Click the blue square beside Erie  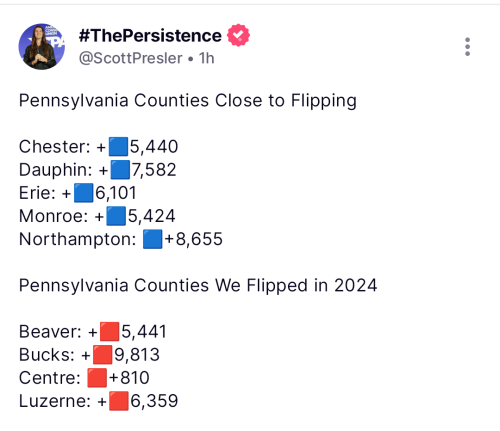83,193
